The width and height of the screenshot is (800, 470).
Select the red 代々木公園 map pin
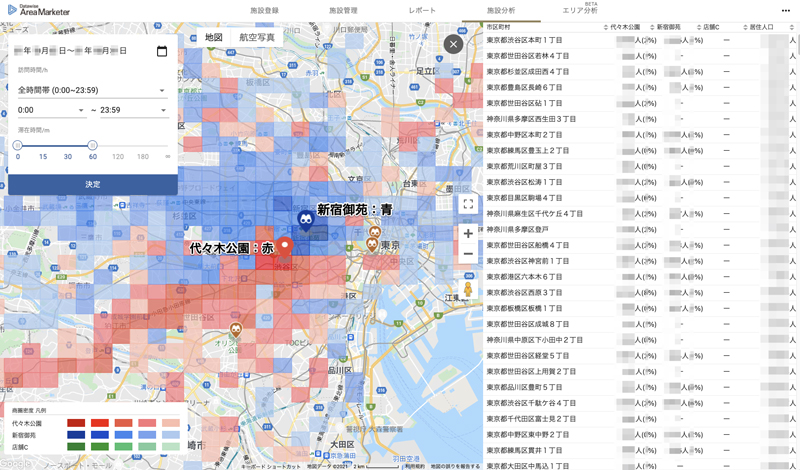point(285,246)
